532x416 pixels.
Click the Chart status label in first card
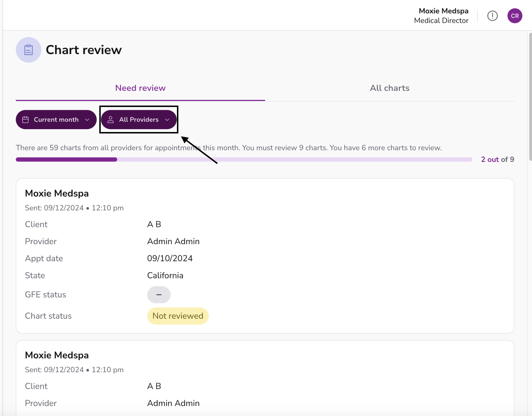[x=48, y=316]
